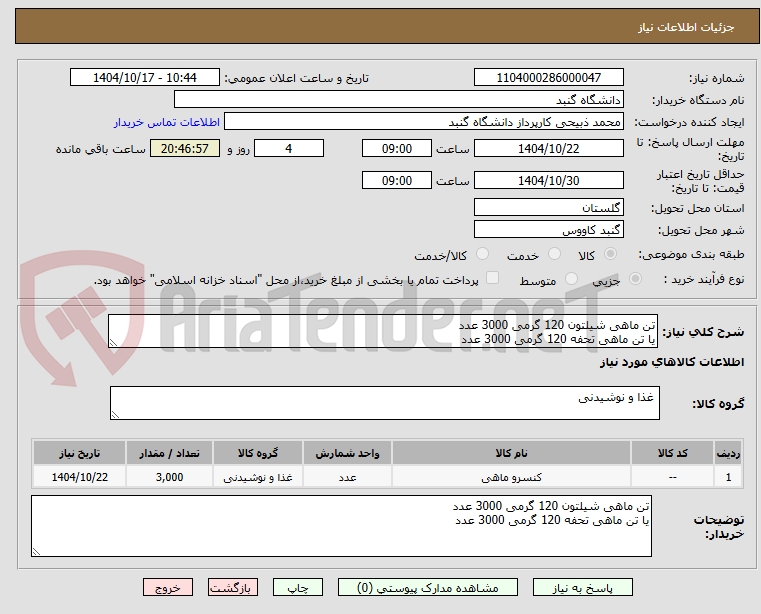This screenshot has width=761, height=614.
Task: Click the غذا و نوشیدنی table cell
Action: pyautogui.click(x=258, y=477)
